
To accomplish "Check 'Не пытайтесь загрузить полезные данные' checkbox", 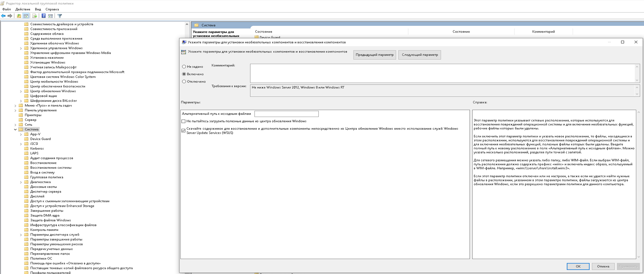I will pos(183,121).
